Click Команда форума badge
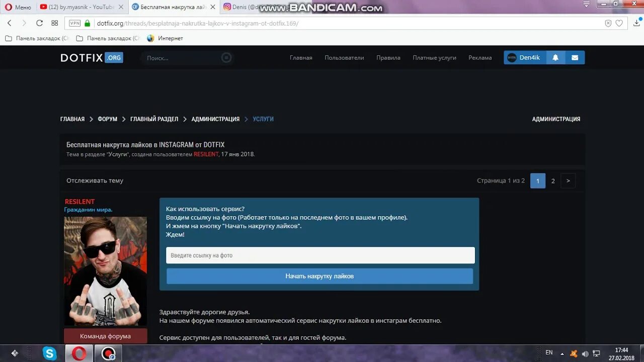The width and height of the screenshot is (644, 362). tap(105, 336)
